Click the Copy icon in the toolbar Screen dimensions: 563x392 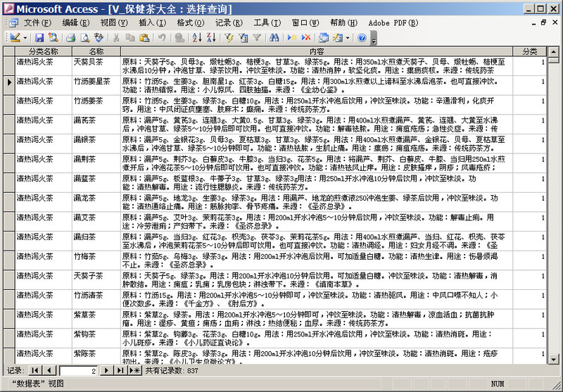pos(130,37)
